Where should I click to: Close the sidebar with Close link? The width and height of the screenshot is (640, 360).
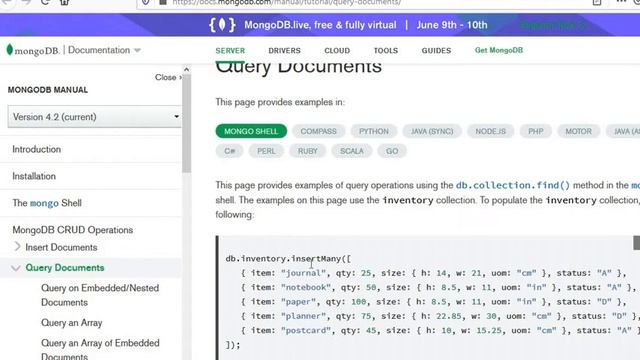pyautogui.click(x=168, y=77)
